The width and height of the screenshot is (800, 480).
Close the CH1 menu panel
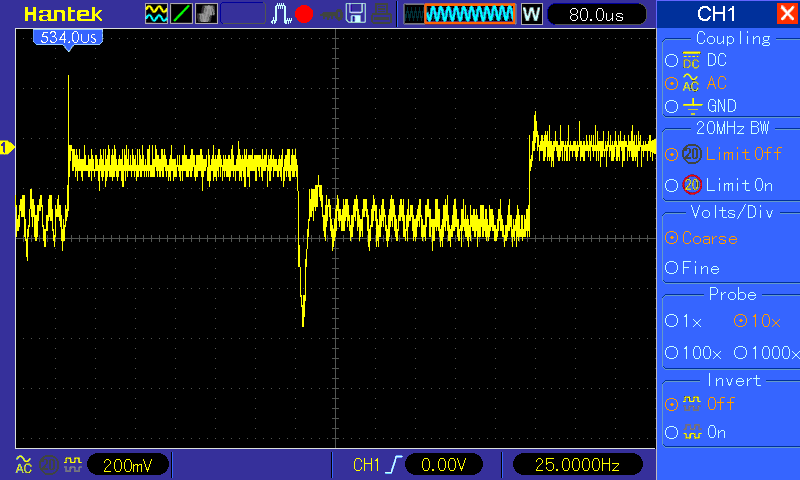click(787, 13)
